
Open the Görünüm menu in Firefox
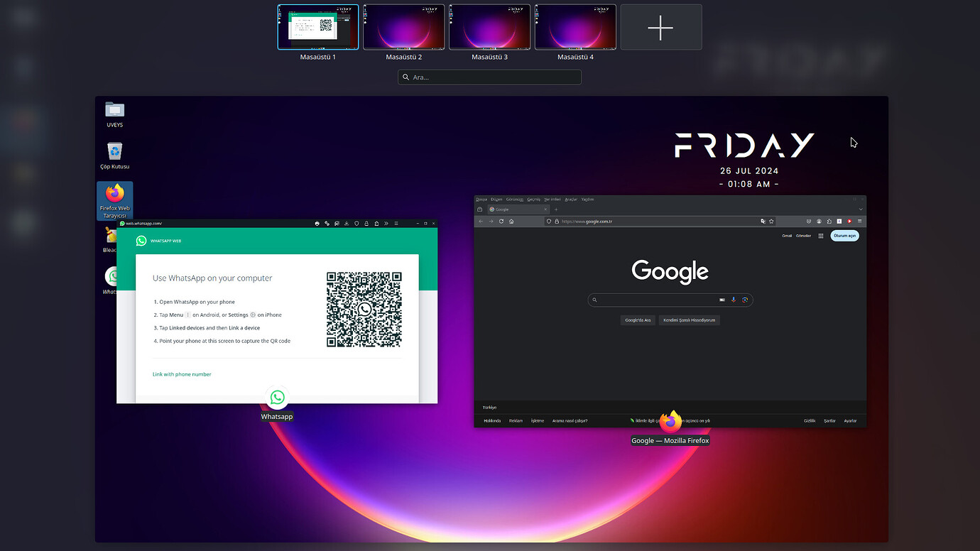(515, 200)
